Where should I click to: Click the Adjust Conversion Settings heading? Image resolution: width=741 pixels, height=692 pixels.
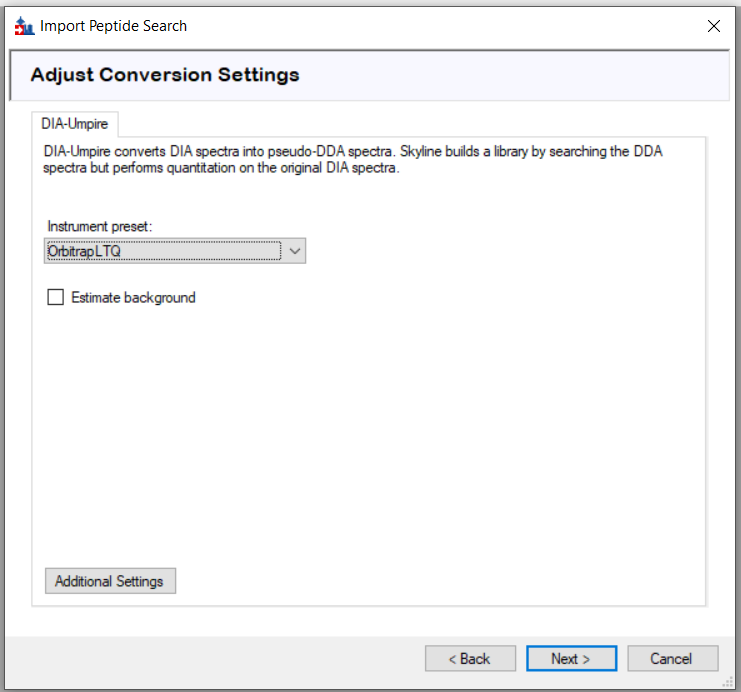tap(165, 75)
